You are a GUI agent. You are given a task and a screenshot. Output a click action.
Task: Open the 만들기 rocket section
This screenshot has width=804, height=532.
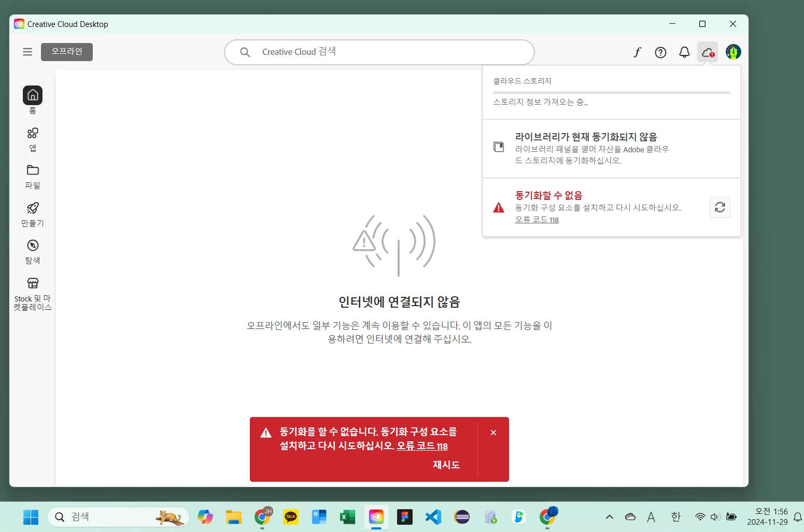click(33, 214)
